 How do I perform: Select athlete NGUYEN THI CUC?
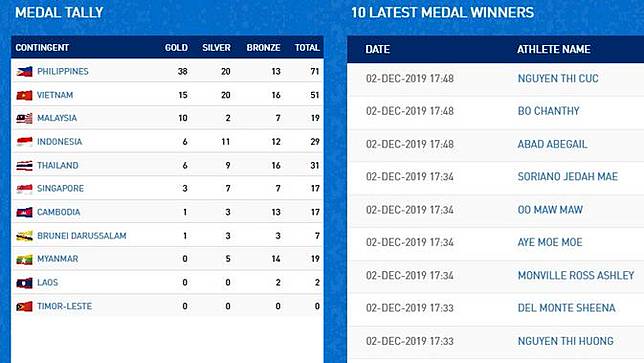(558, 78)
